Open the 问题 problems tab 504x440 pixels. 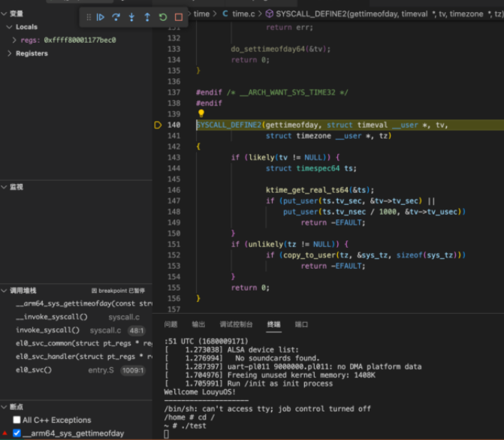[x=171, y=324]
